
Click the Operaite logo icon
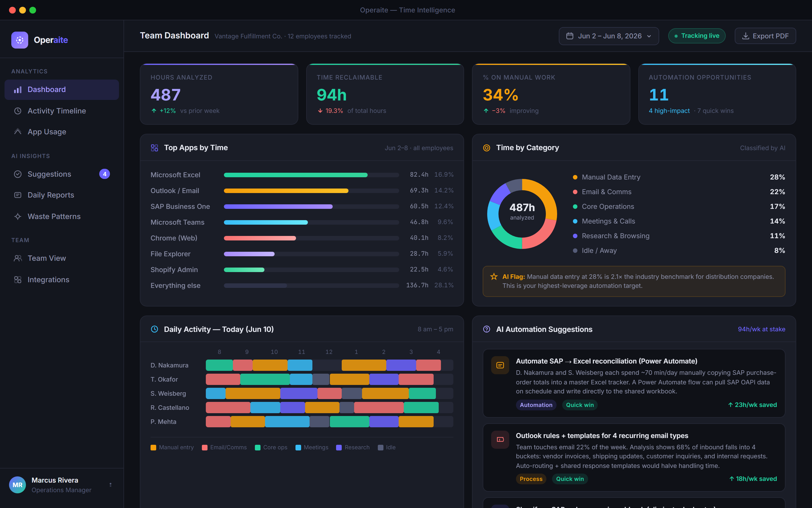(x=19, y=40)
